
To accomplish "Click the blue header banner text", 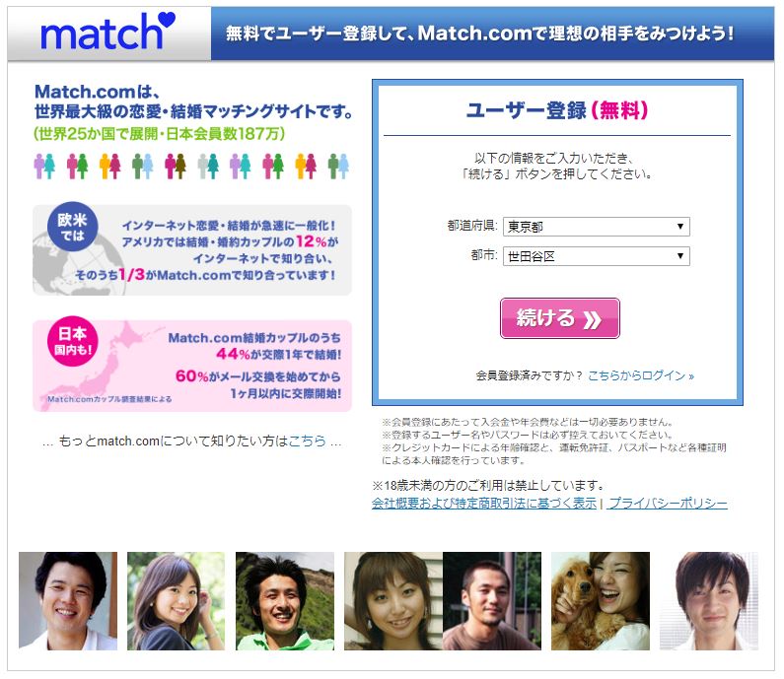I will point(480,34).
